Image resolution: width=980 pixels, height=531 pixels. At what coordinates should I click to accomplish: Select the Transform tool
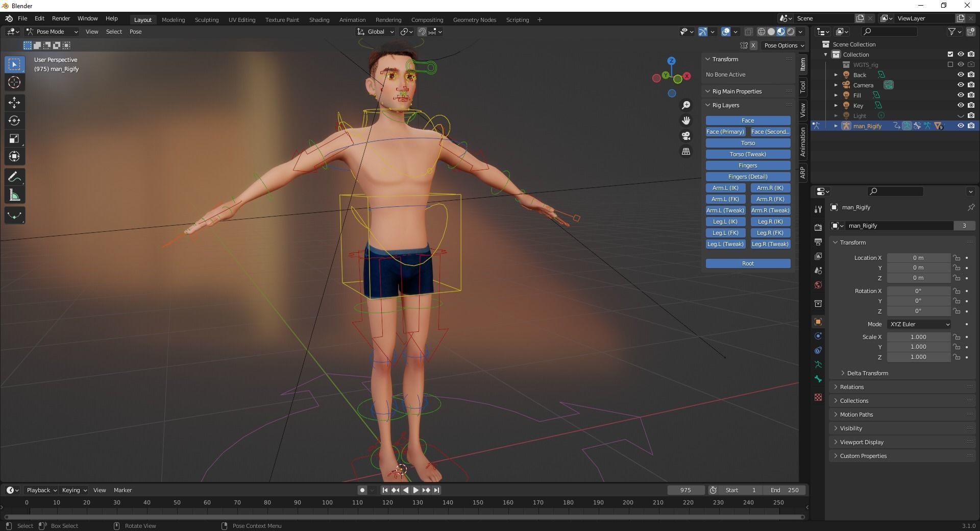14,156
